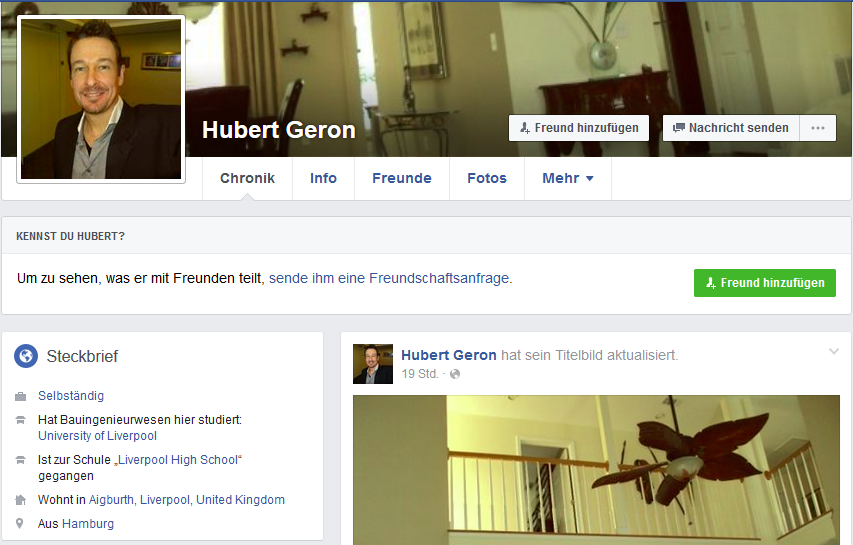Screen dimensions: 853x545
Task: Select the Chronik tab
Action: (x=248, y=178)
